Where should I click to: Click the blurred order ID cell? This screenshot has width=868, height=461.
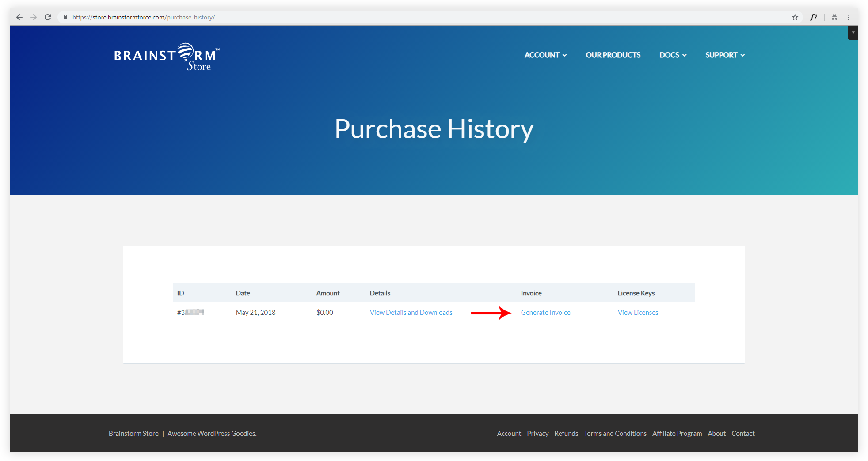(x=190, y=312)
